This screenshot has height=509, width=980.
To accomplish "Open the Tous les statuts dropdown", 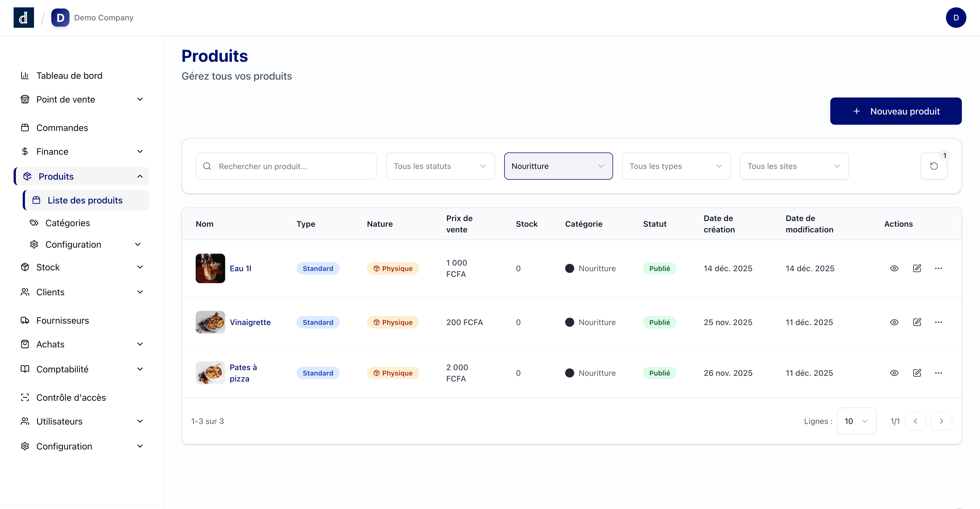I will 440,166.
